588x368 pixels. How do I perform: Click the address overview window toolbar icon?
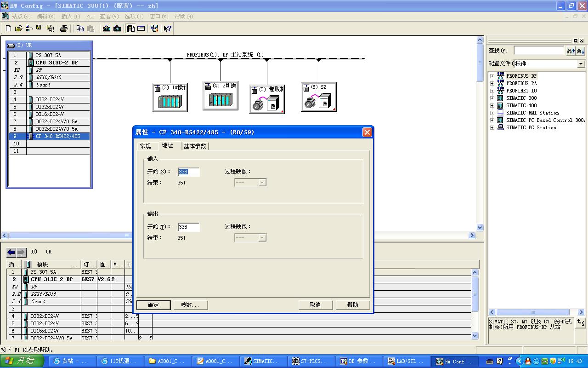141,29
